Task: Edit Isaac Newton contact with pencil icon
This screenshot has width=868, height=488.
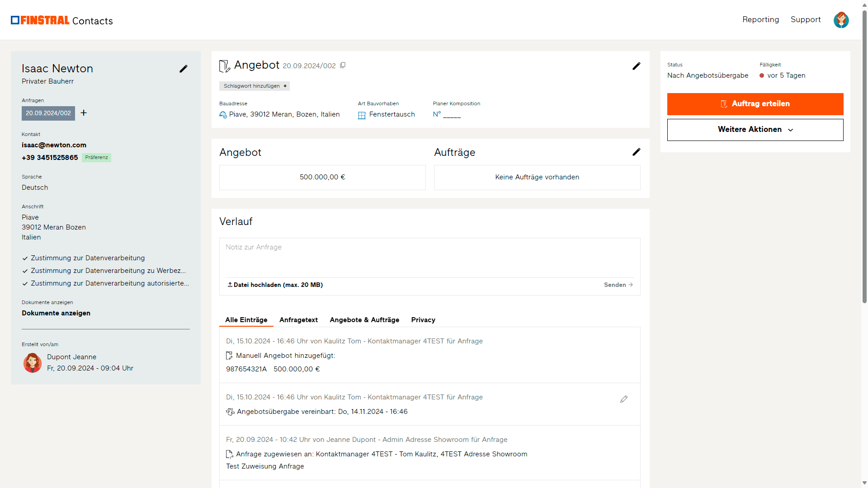Action: (x=183, y=69)
